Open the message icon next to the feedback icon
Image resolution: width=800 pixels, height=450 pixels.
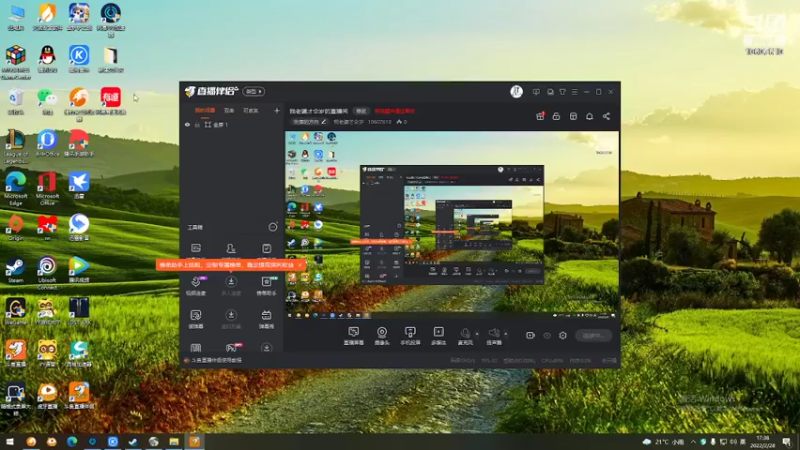(x=550, y=92)
